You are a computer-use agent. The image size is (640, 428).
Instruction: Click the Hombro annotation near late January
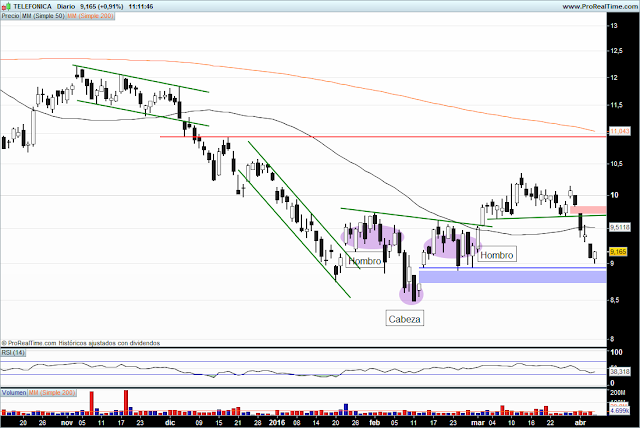(x=364, y=261)
